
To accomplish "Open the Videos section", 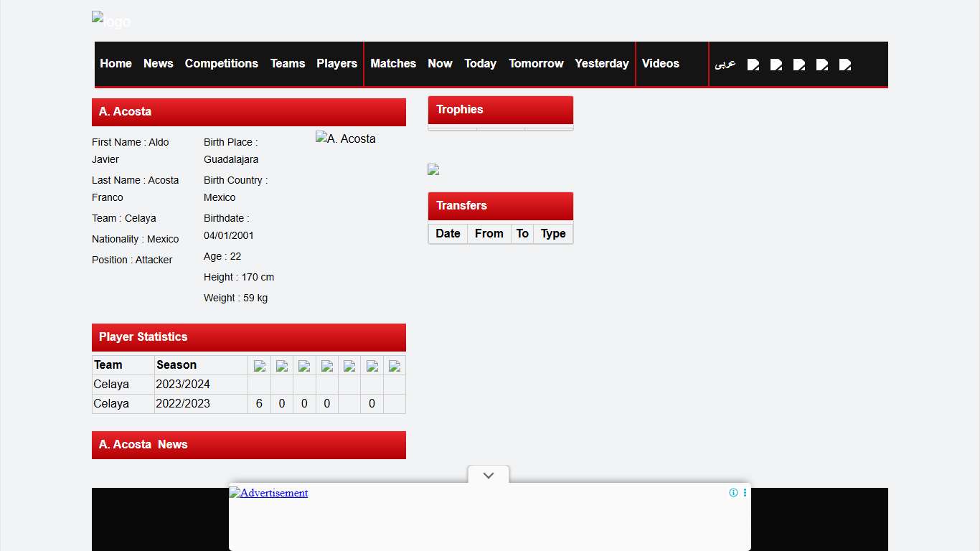I will 660,63.
